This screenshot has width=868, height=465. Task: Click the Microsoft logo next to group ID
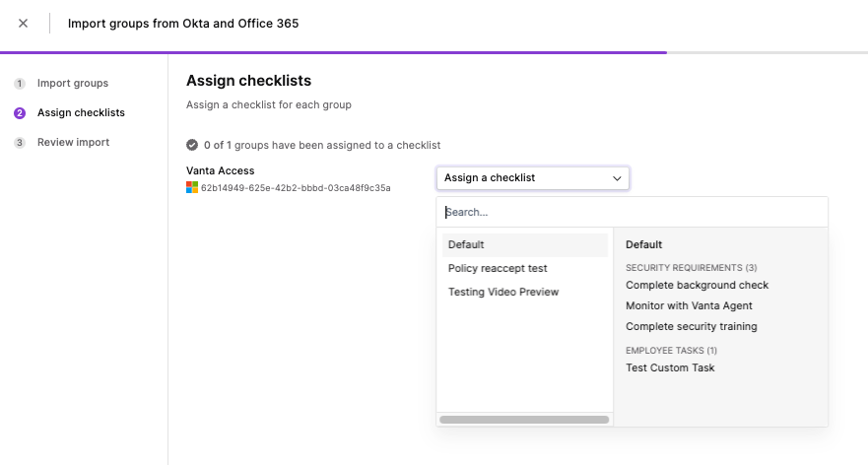click(x=192, y=187)
